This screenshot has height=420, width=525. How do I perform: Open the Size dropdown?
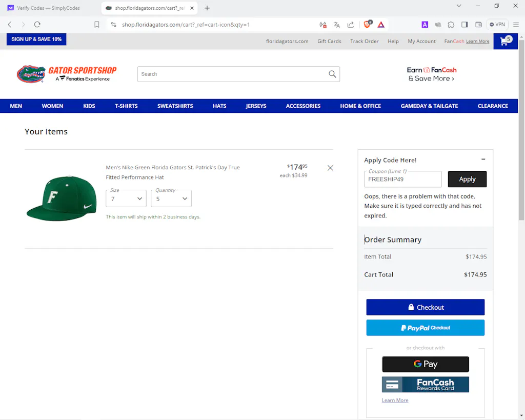pyautogui.click(x=126, y=198)
